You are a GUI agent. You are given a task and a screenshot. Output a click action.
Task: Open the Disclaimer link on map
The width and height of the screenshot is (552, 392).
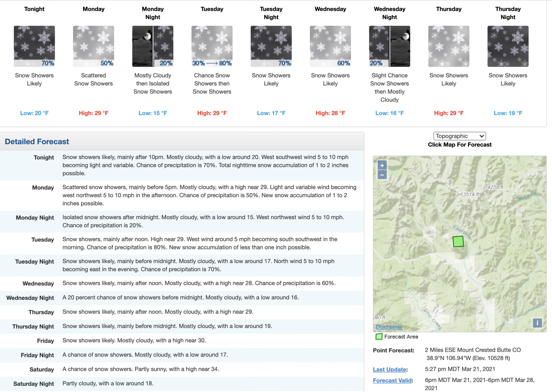click(389, 327)
